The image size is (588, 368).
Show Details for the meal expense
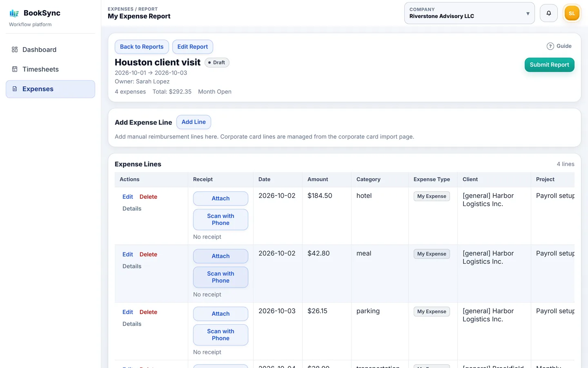pyautogui.click(x=132, y=266)
